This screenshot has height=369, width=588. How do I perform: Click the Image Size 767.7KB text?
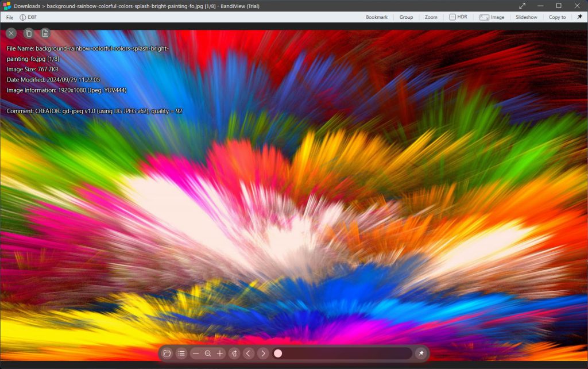point(33,70)
